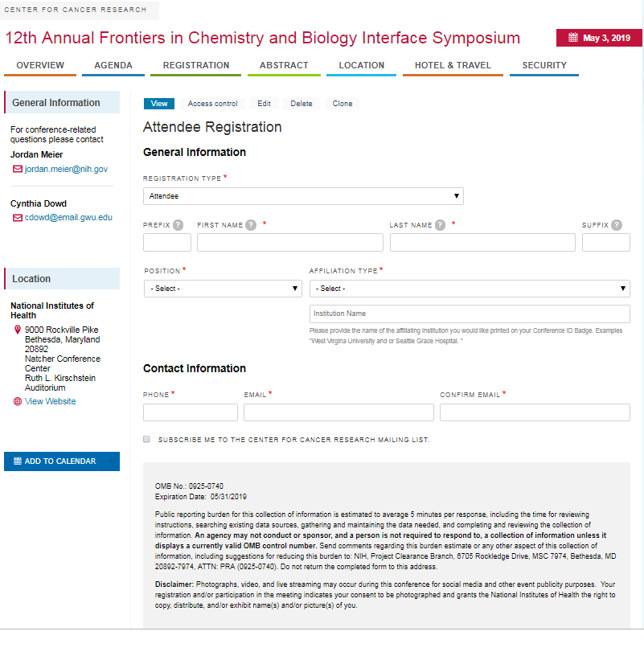The width and height of the screenshot is (644, 652).
Task: Click the Suffix help question mark icon
Action: coord(616,225)
